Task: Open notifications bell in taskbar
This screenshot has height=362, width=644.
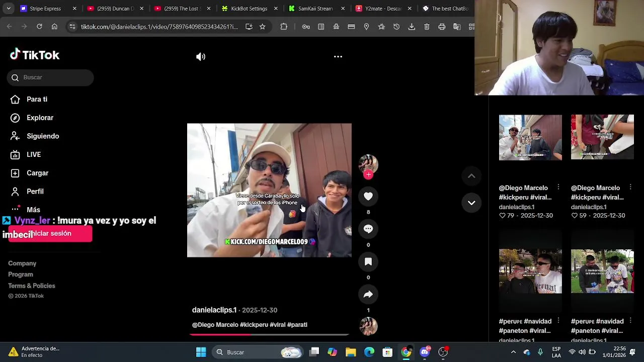Action: click(632, 352)
